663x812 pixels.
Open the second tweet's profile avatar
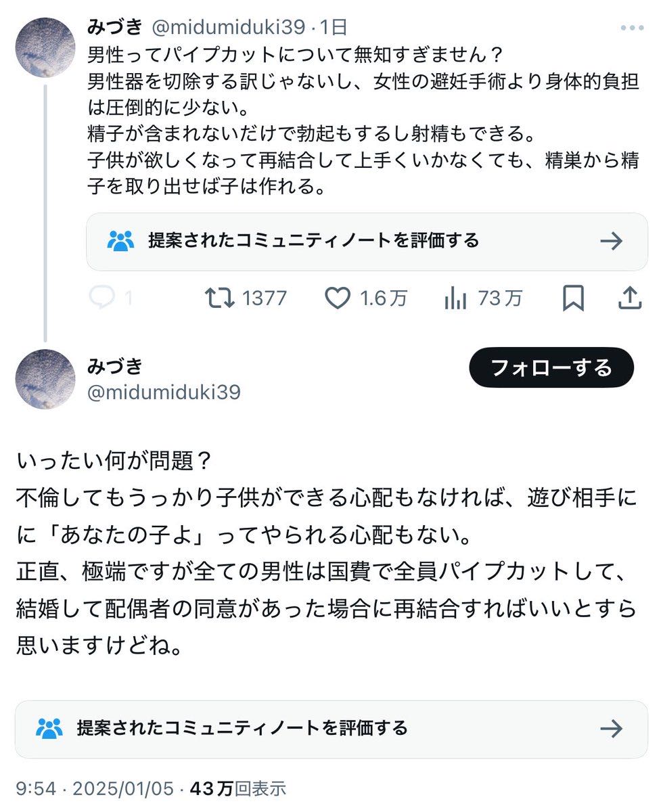(45, 379)
